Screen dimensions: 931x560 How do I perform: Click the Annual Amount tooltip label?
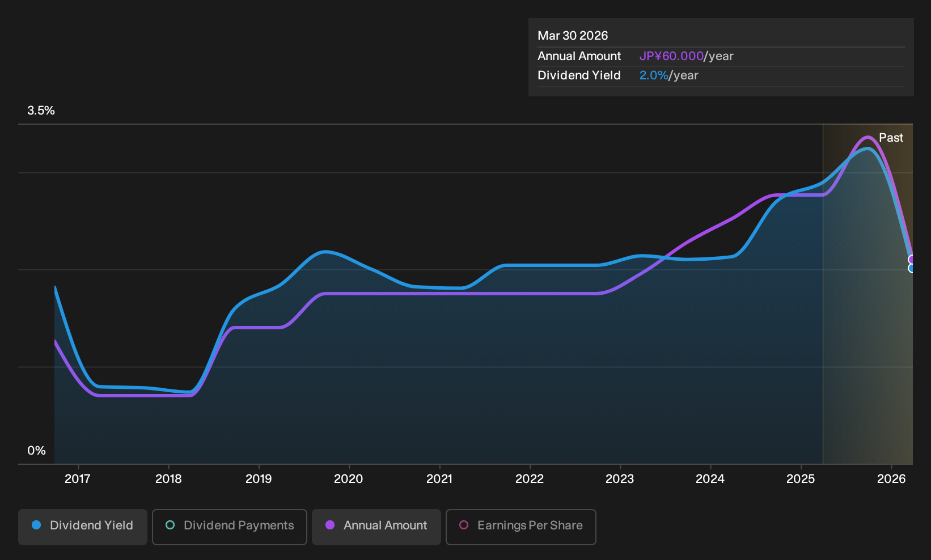pyautogui.click(x=579, y=56)
